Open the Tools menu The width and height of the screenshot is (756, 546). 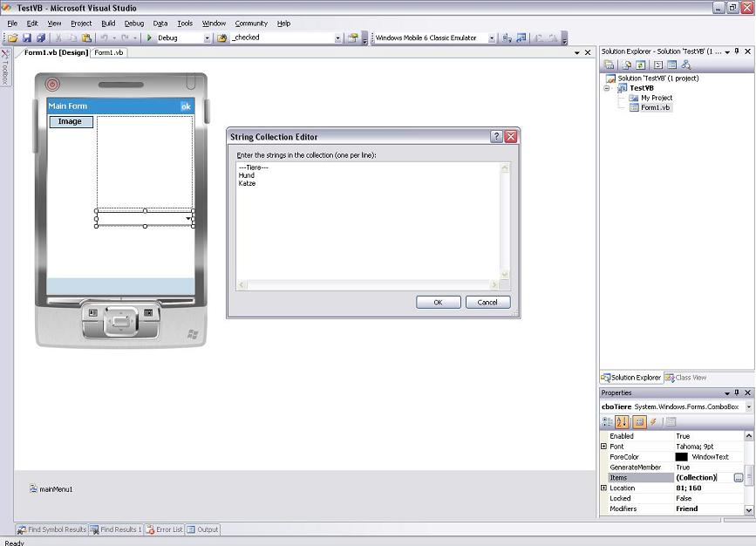pyautogui.click(x=185, y=24)
